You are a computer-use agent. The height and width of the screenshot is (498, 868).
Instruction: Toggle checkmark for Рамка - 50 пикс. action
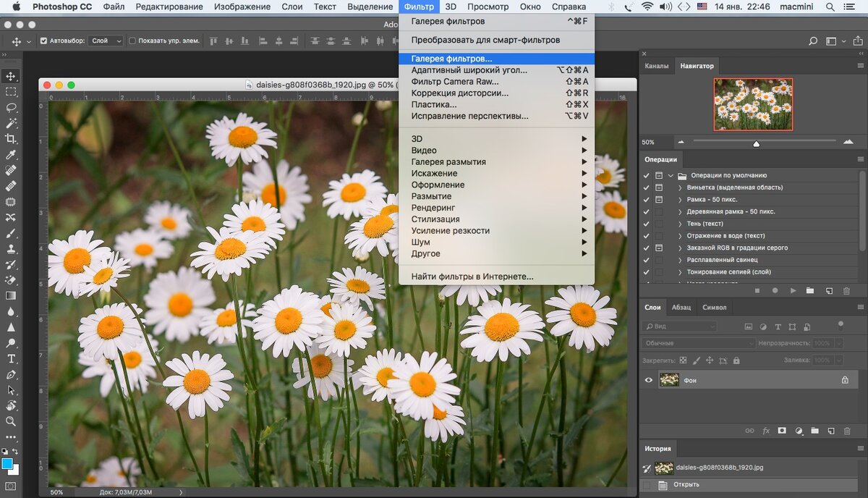click(x=647, y=199)
